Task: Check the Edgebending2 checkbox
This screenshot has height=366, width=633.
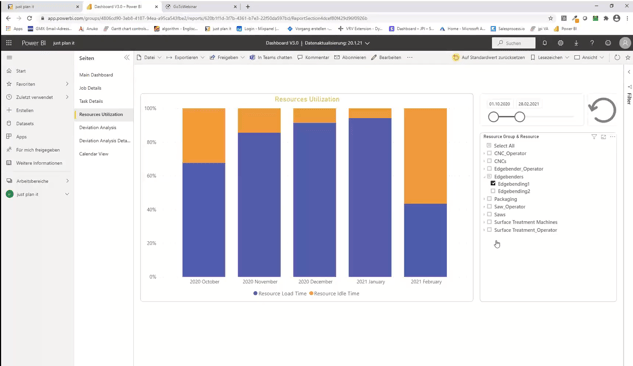Action: pyautogui.click(x=493, y=191)
